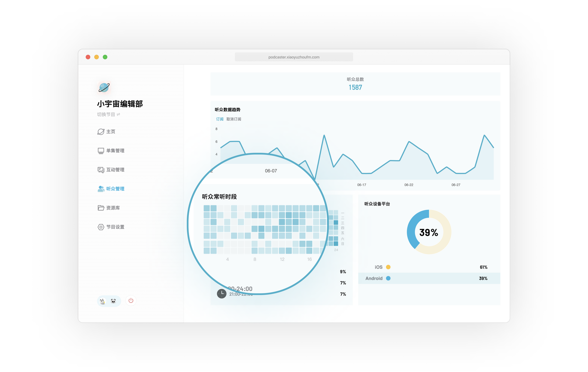This screenshot has height=372, width=588.
Task: Open 节目设置 show settings
Action: (111, 227)
